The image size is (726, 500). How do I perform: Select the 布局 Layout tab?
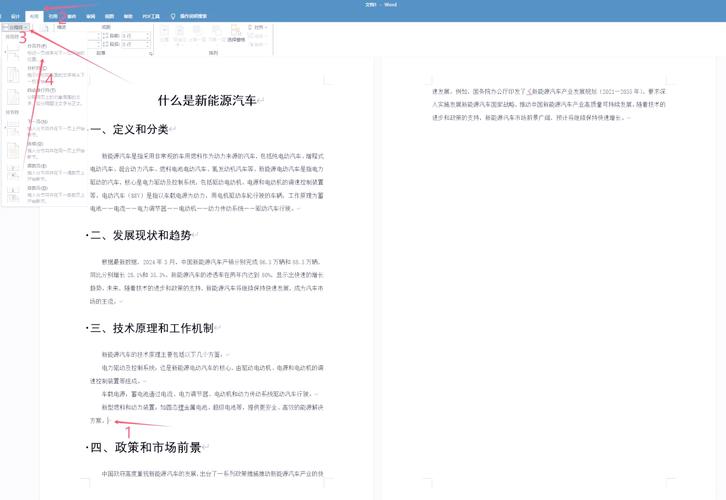pos(34,16)
